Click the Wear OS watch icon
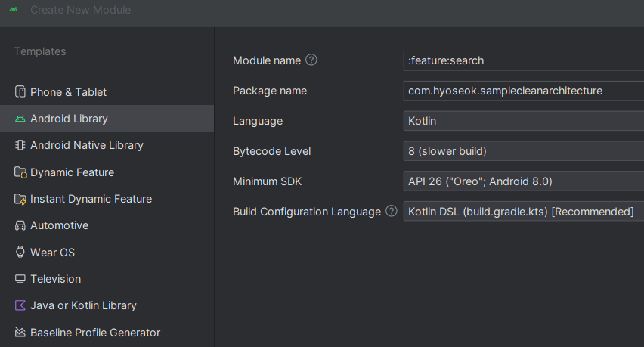 pos(20,253)
